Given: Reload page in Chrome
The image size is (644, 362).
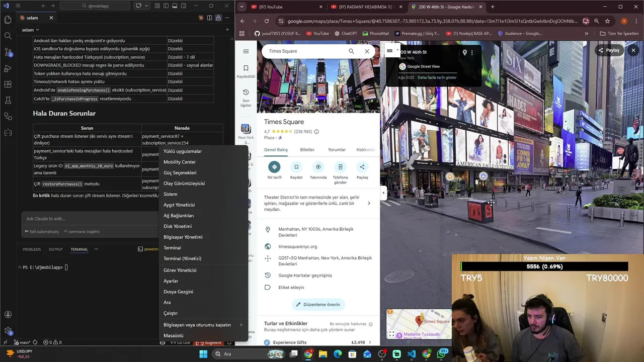Looking at the screenshot, I should pos(267,21).
